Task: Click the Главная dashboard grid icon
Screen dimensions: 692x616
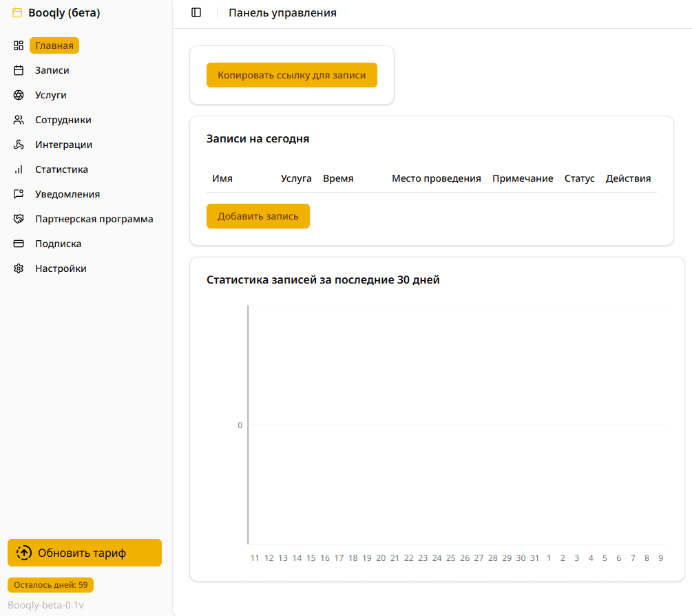Action: point(19,45)
